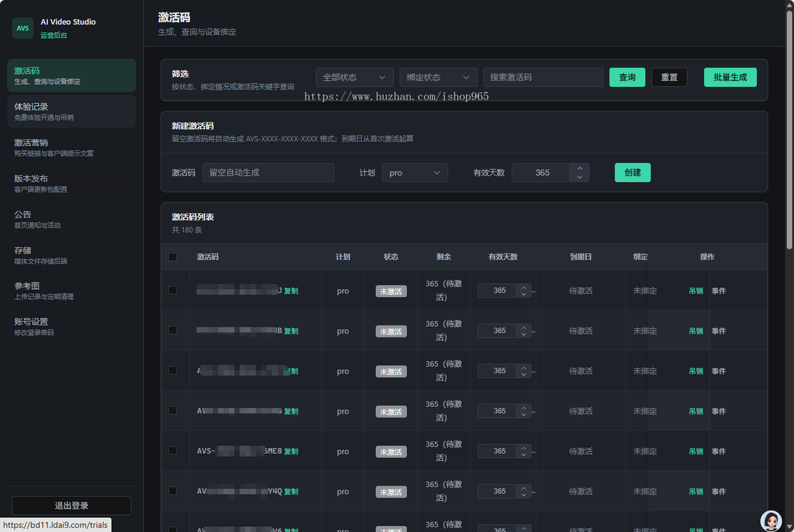Decrease the new code 有效天数 value
This screenshot has height=532, width=794.
pos(580,177)
